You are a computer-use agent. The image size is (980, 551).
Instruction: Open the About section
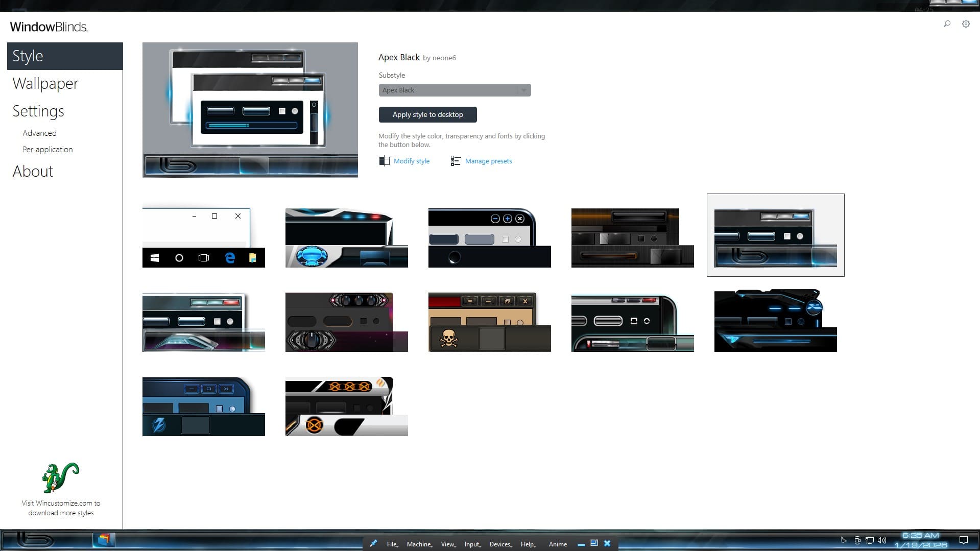coord(33,171)
